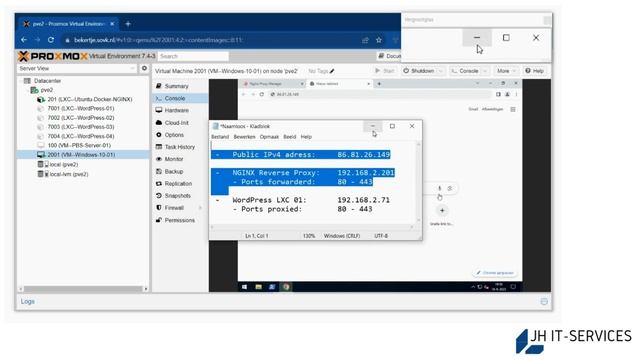
Task: Open the VM Options page
Action: tap(174, 135)
